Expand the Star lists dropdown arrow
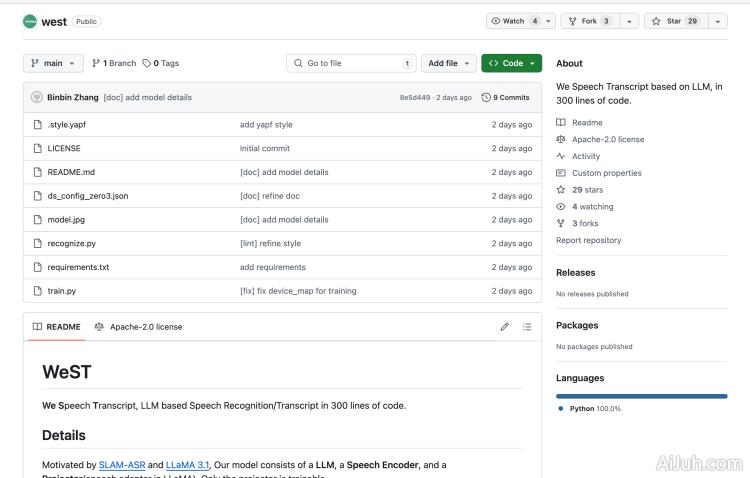This screenshot has width=750, height=478. pos(717,21)
